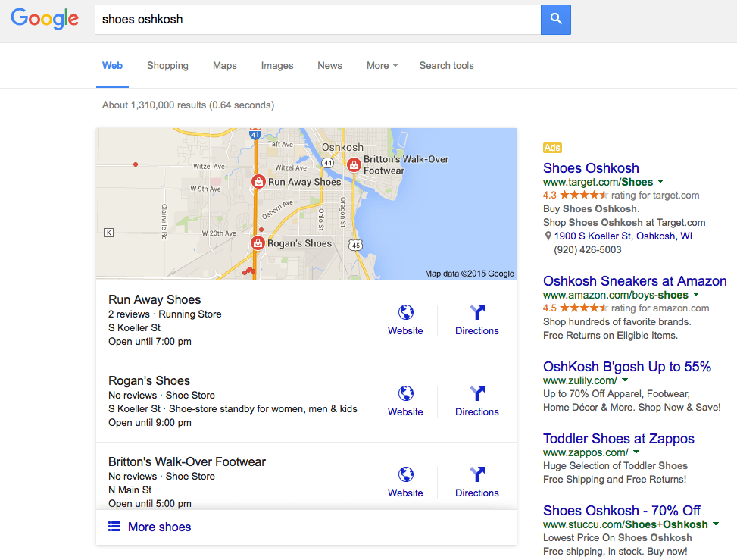The width and height of the screenshot is (737, 560).
Task: Open Website globe icon for Britton's Walk-Over Footwear
Action: tap(406, 474)
